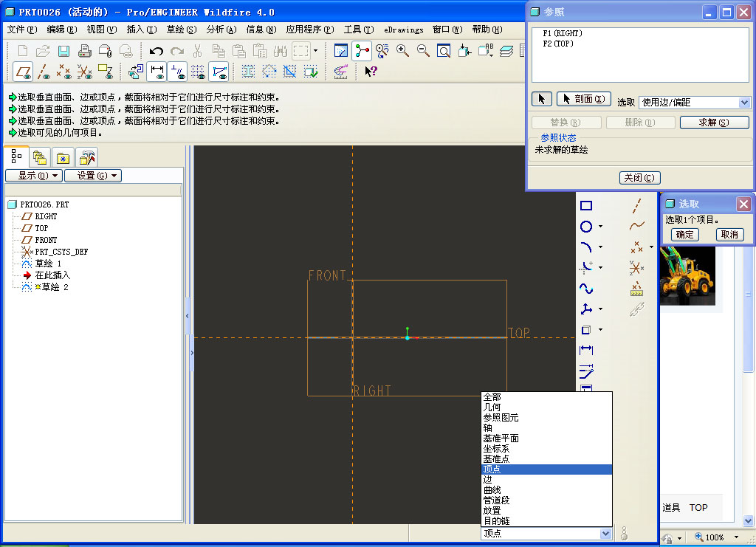Toggle sketch constraints display

pyautogui.click(x=177, y=72)
